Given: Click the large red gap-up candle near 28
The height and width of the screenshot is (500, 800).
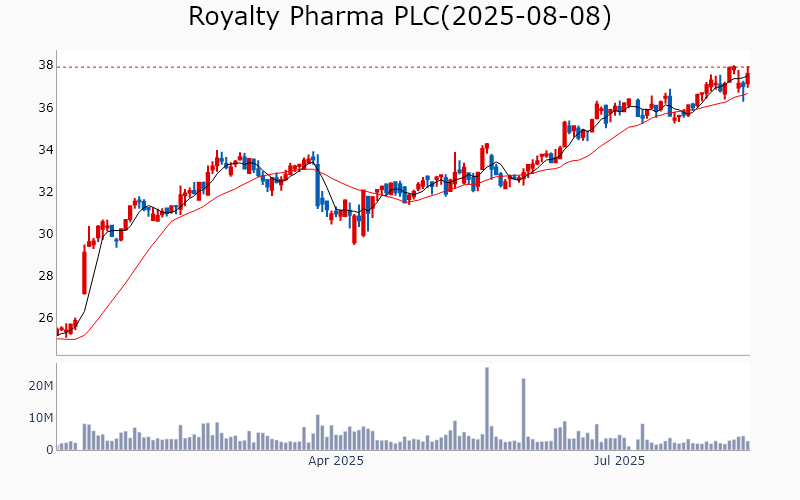Looking at the screenshot, I should click(x=84, y=279).
